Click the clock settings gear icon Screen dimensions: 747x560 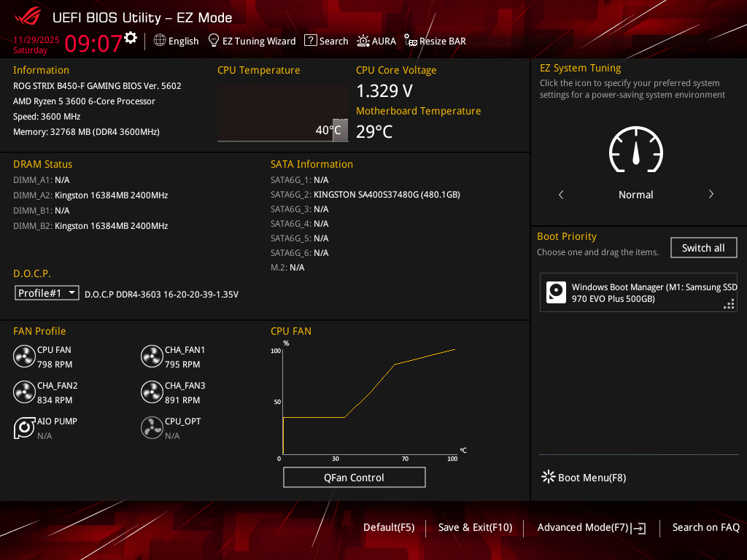click(131, 38)
